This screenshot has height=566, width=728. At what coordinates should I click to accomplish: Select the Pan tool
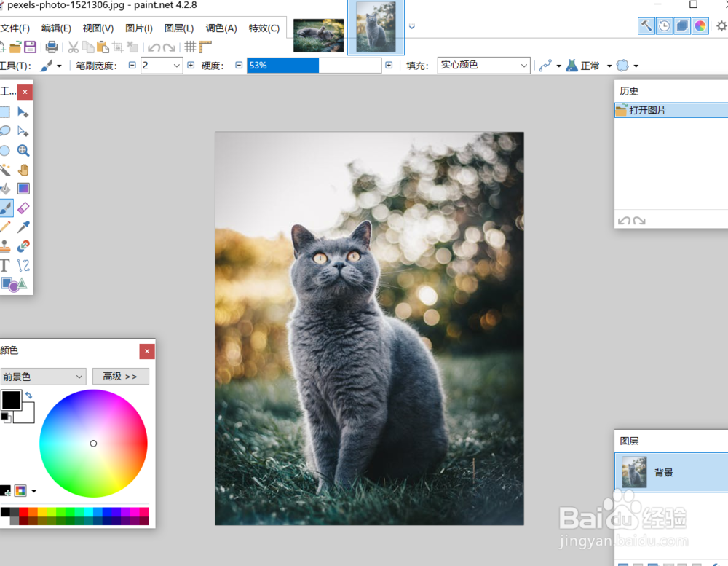pyautogui.click(x=23, y=169)
